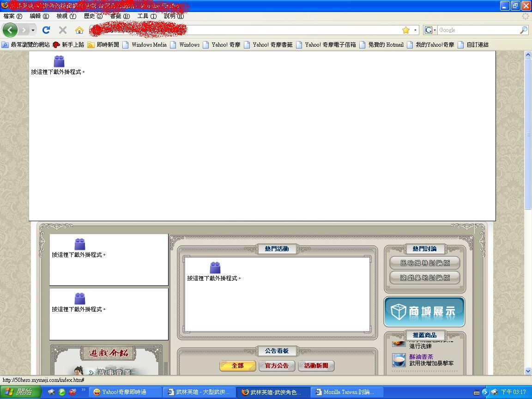Click the system tray clock 下午 03:17
The width and height of the screenshot is (532, 399).
tap(513, 392)
